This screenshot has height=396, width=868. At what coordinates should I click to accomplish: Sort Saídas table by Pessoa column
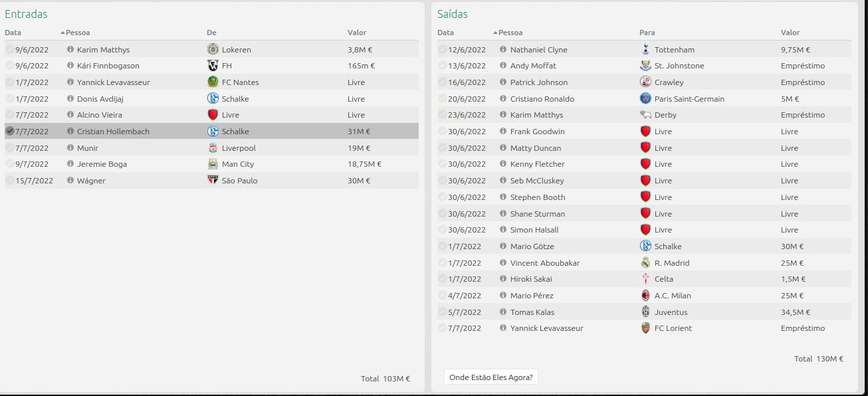coord(510,33)
